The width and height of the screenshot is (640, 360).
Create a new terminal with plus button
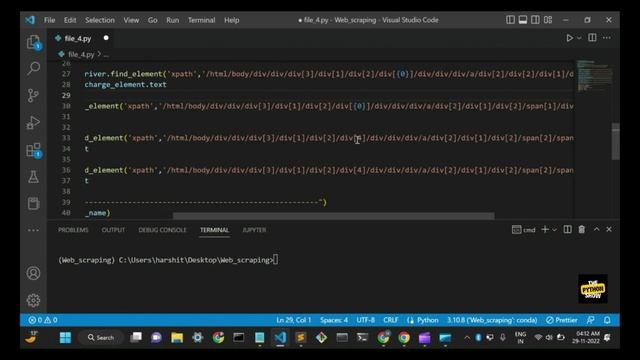coord(545,230)
